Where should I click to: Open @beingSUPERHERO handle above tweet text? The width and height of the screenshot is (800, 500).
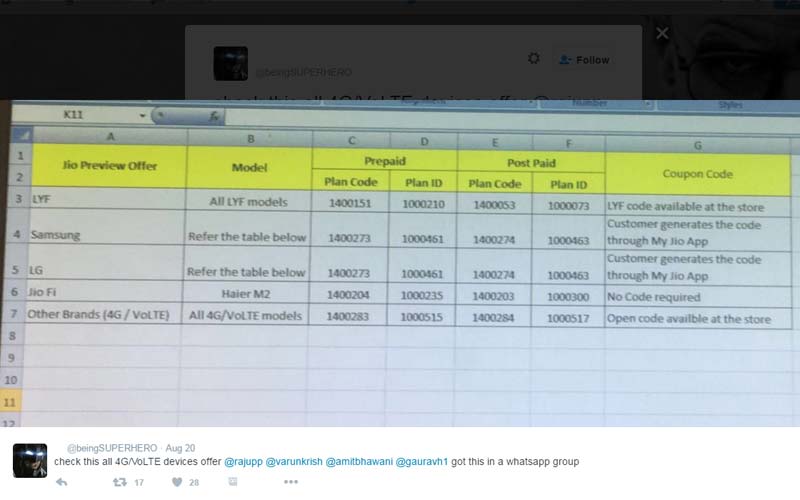click(x=112, y=448)
